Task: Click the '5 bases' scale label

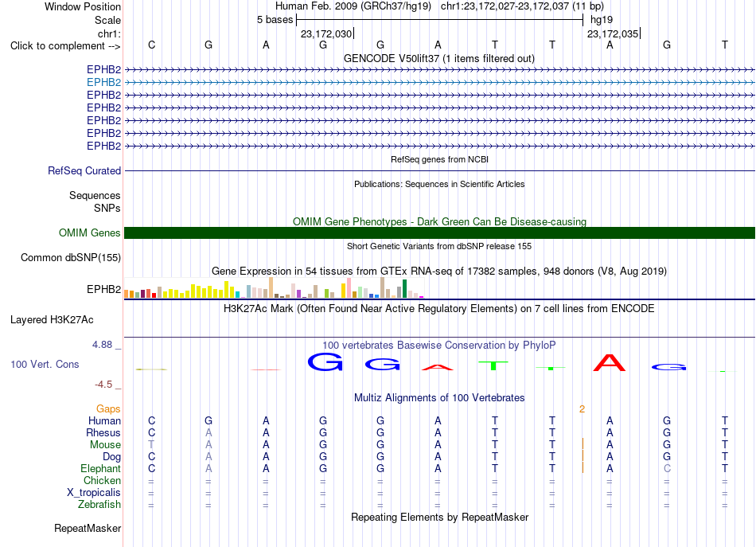Action: [275, 20]
